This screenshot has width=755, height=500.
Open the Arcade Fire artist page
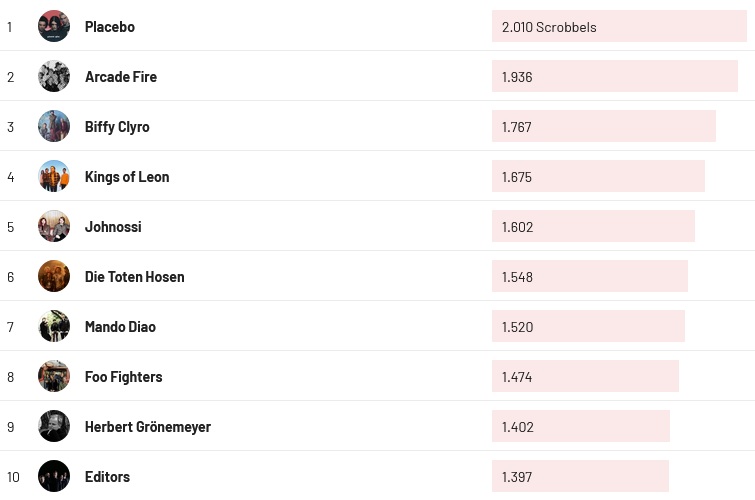[121, 77]
